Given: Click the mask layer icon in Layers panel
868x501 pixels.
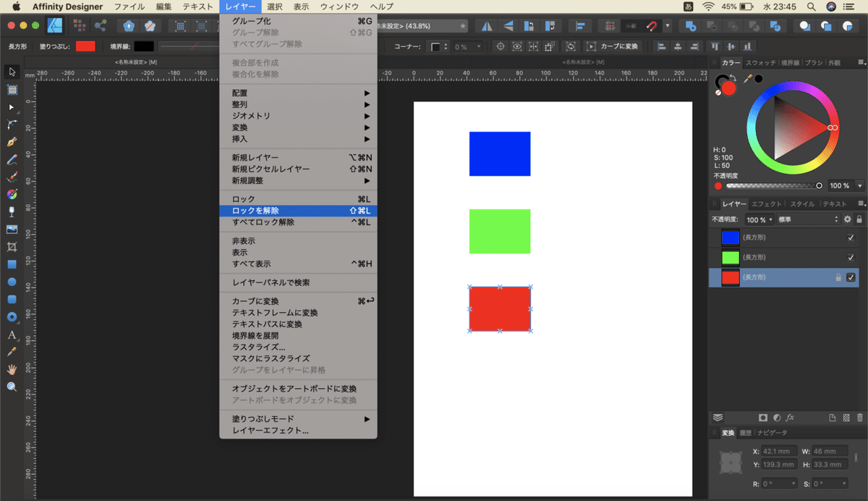Looking at the screenshot, I should tap(762, 418).
